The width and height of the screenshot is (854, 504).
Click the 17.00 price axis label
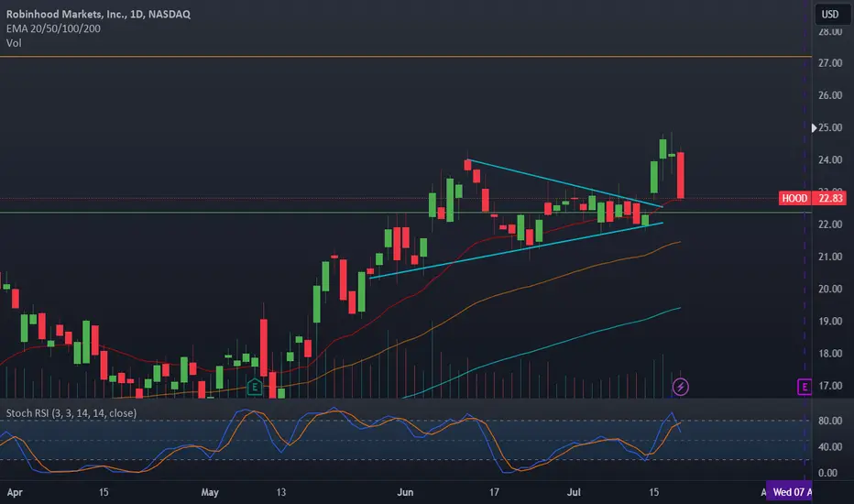pyautogui.click(x=830, y=386)
